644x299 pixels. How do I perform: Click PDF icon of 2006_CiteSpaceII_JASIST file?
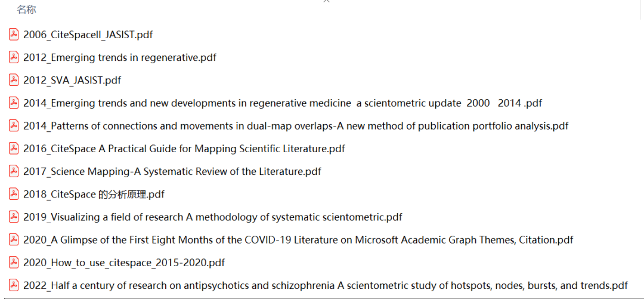click(x=14, y=35)
